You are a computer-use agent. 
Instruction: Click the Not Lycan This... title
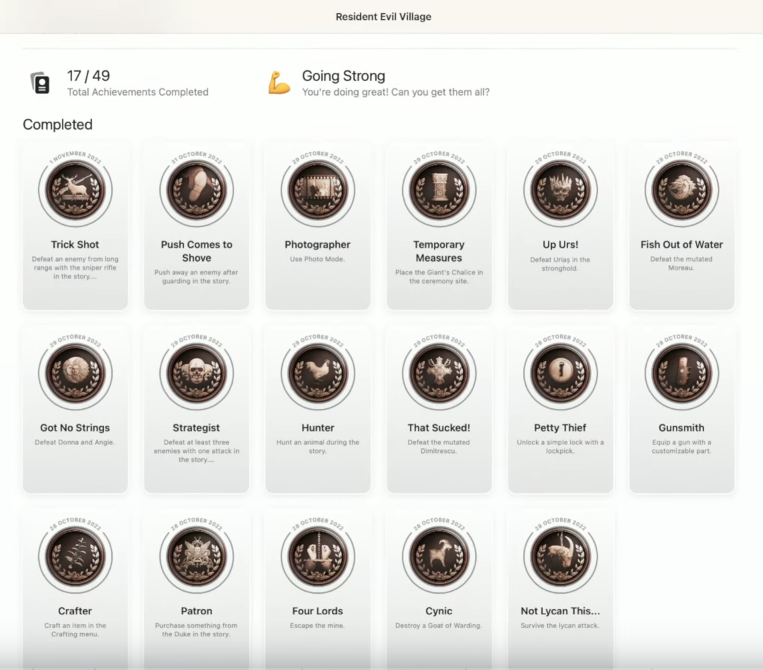560,611
